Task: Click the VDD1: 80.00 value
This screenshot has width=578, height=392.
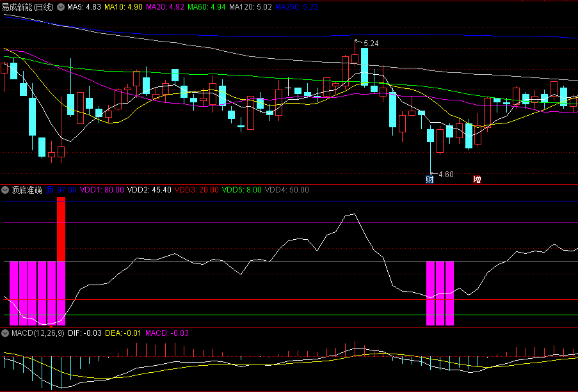Action: 102,190
